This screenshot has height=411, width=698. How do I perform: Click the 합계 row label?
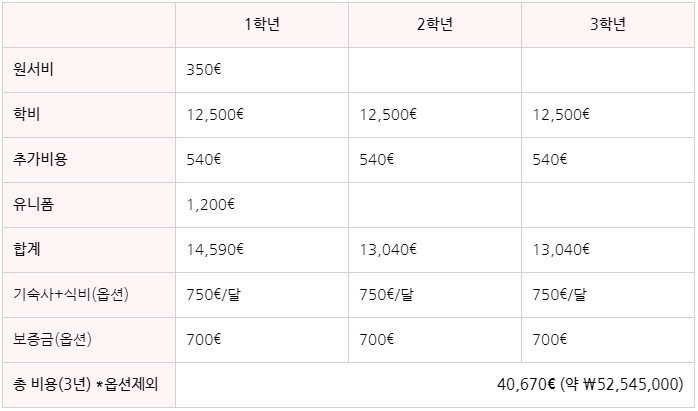click(x=27, y=250)
